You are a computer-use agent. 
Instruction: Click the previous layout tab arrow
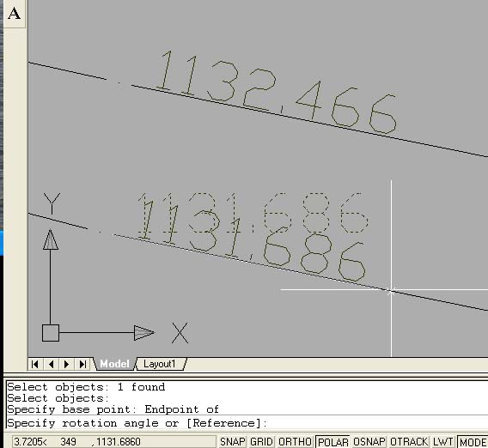click(x=52, y=364)
